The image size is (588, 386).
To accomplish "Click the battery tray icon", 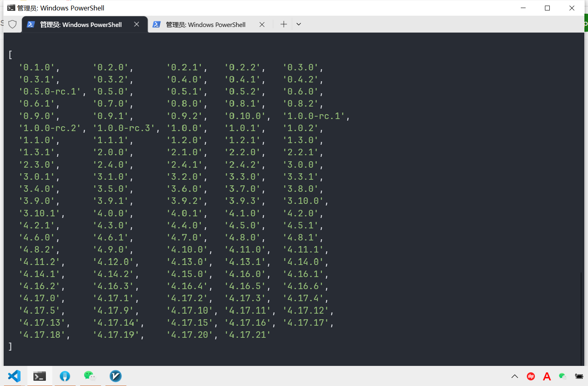I will 579,376.
